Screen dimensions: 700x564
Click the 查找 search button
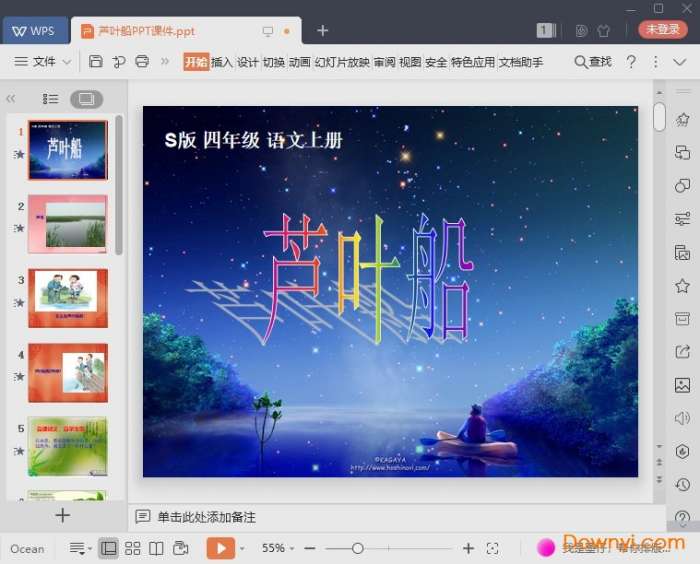click(593, 62)
